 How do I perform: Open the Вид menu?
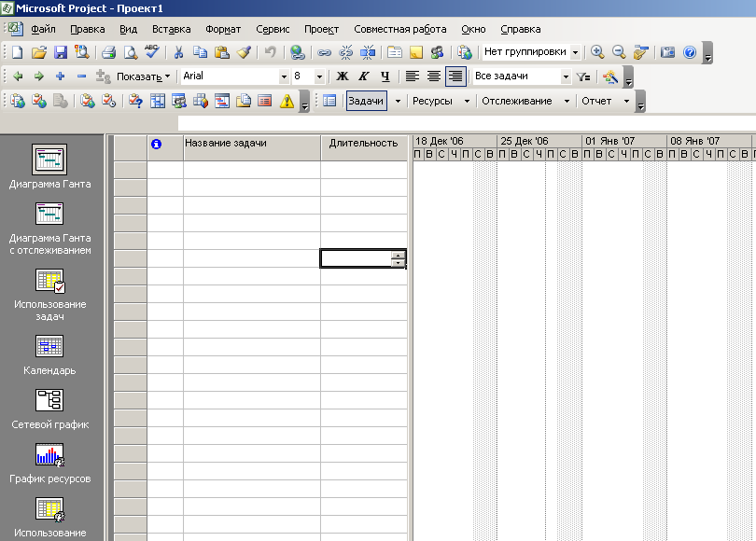click(x=128, y=30)
